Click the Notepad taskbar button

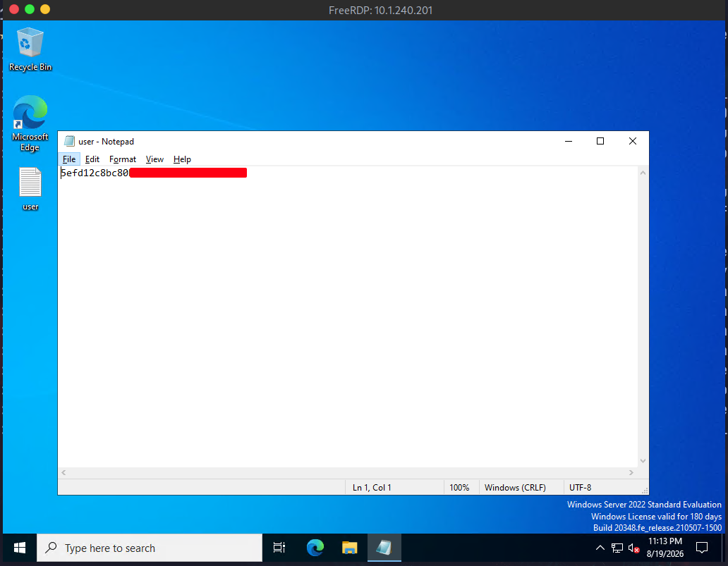click(384, 548)
